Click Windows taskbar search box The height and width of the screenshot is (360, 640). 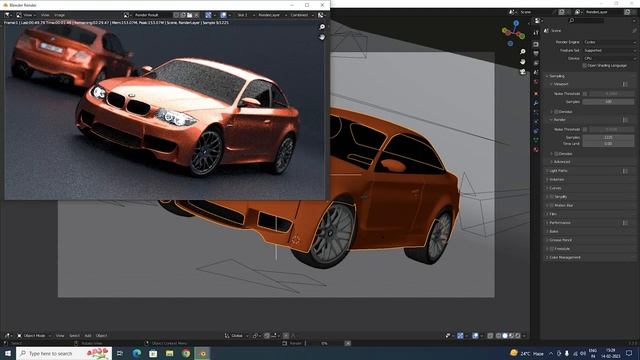click(64, 353)
